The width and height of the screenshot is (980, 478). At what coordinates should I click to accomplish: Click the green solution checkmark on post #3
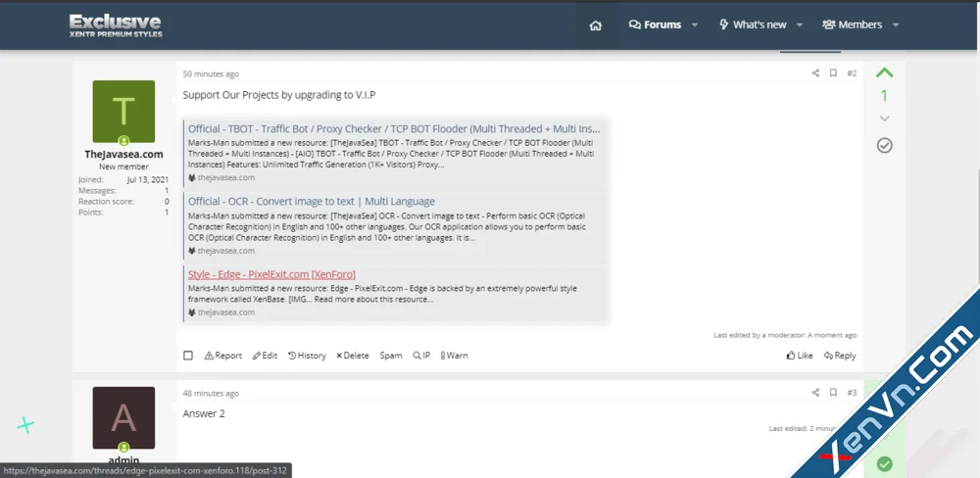coord(884,464)
